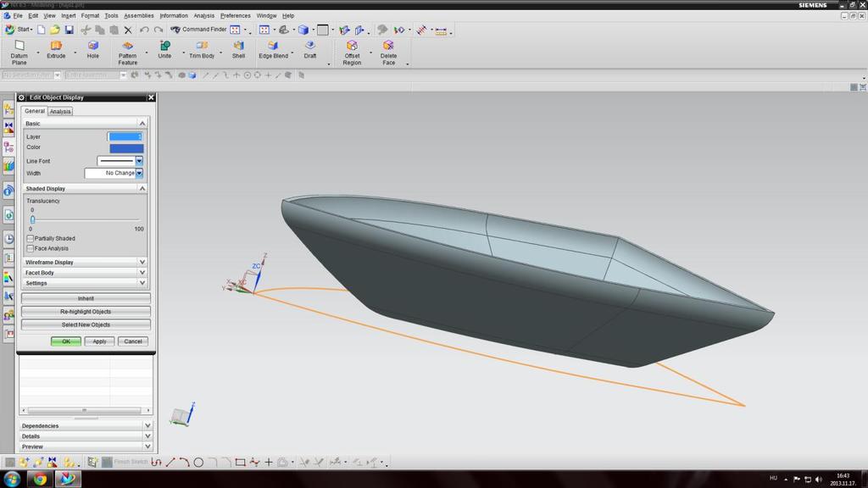Screen dimensions: 868x488
Task: Open the Analysis menu
Action: click(203, 16)
